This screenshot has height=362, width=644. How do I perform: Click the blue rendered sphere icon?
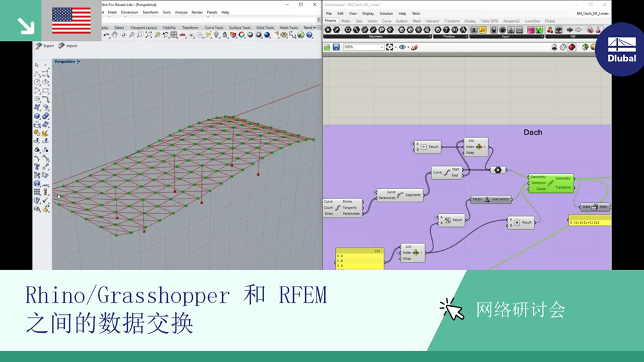[x=267, y=35]
